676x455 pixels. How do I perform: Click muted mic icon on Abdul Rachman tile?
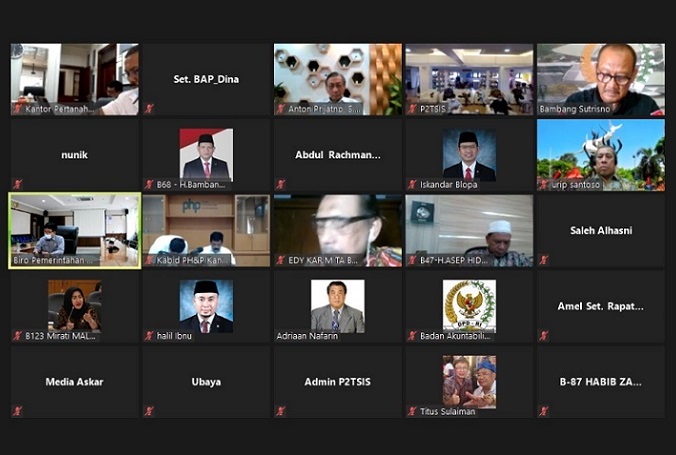[281, 185]
